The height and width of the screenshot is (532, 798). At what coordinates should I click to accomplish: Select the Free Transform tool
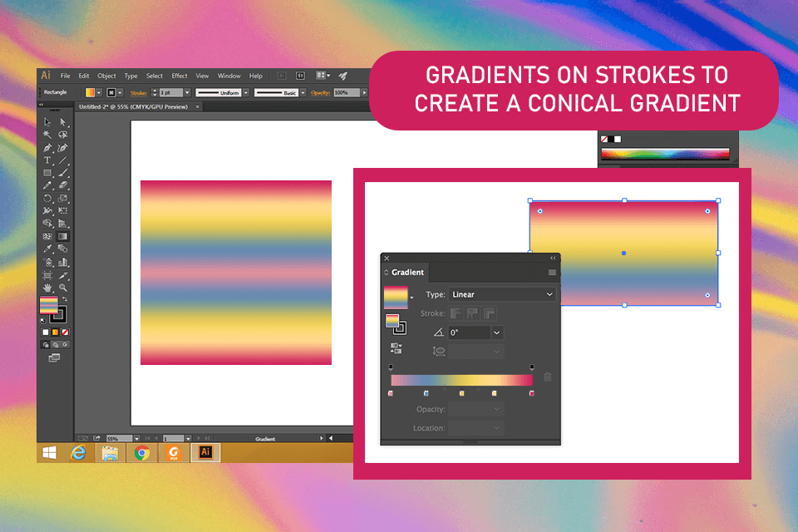62,211
